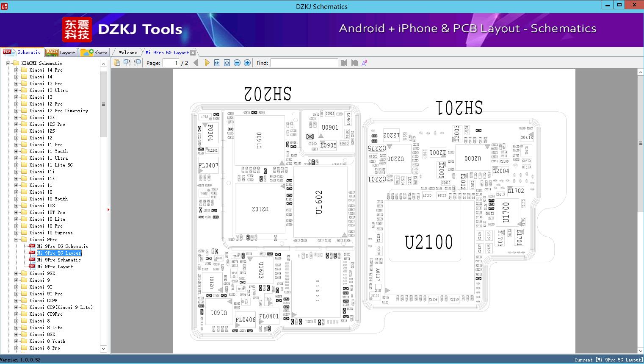644x364 pixels.
Task: Zoom in with the plus icon
Action: (x=247, y=63)
